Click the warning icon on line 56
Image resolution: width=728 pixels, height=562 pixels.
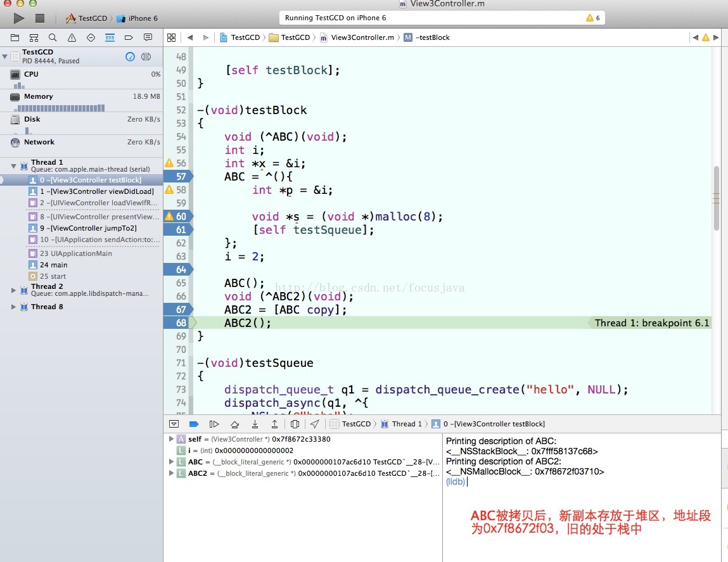pos(169,163)
